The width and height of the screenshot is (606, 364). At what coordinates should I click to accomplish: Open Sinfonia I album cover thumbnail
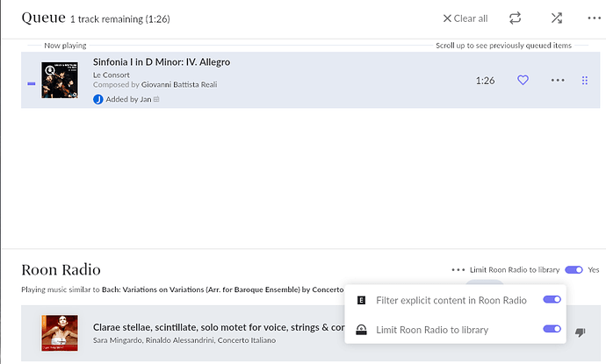[60, 81]
